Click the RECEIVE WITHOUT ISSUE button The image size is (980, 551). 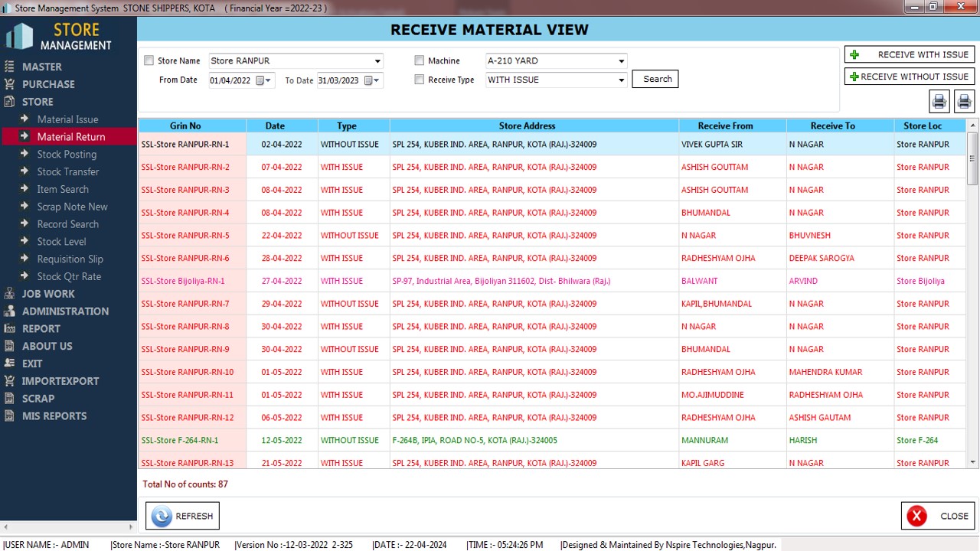click(909, 77)
